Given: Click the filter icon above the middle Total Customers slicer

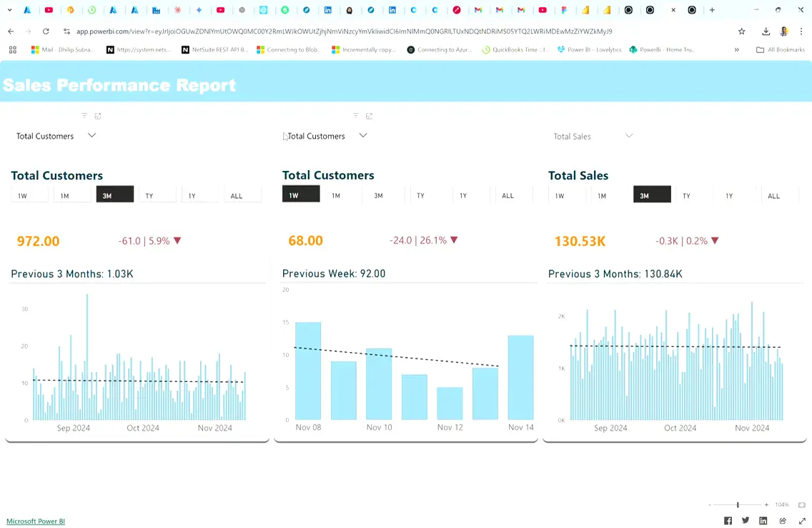Looking at the screenshot, I should point(355,116).
